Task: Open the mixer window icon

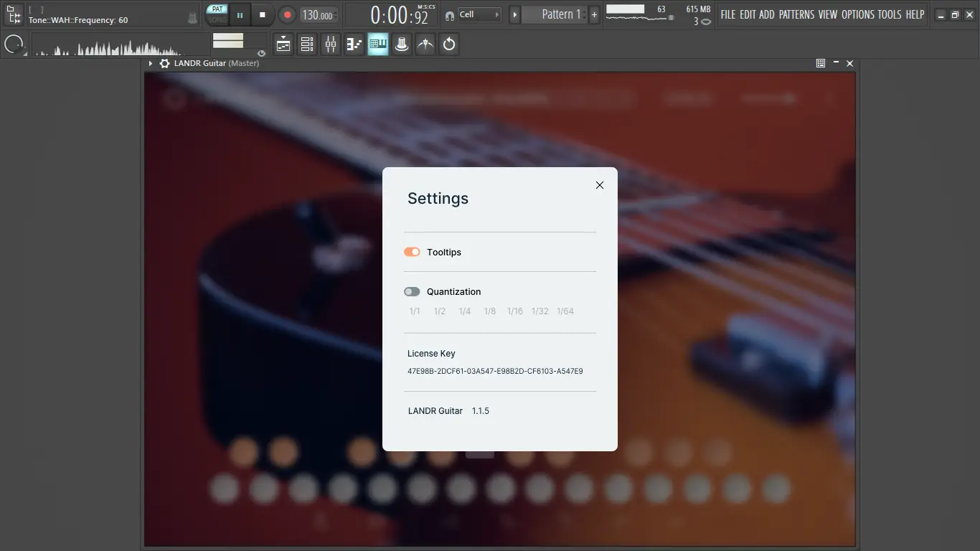Action: click(x=331, y=44)
